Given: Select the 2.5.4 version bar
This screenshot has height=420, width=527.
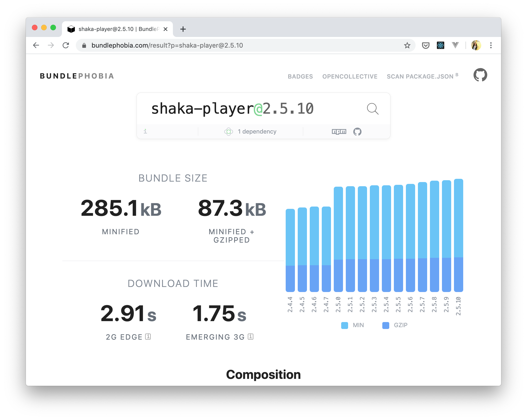Looking at the screenshot, I should pos(386,238).
